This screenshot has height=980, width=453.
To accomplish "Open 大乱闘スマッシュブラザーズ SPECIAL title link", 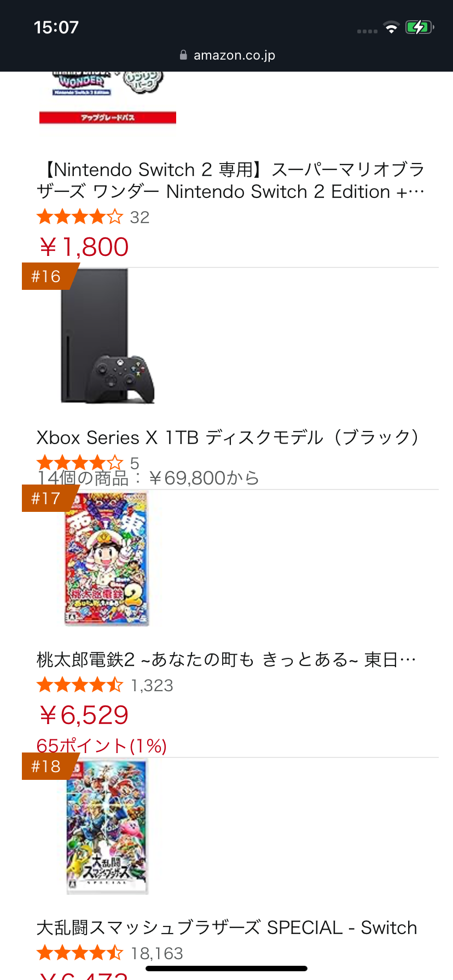I will tap(226, 927).
